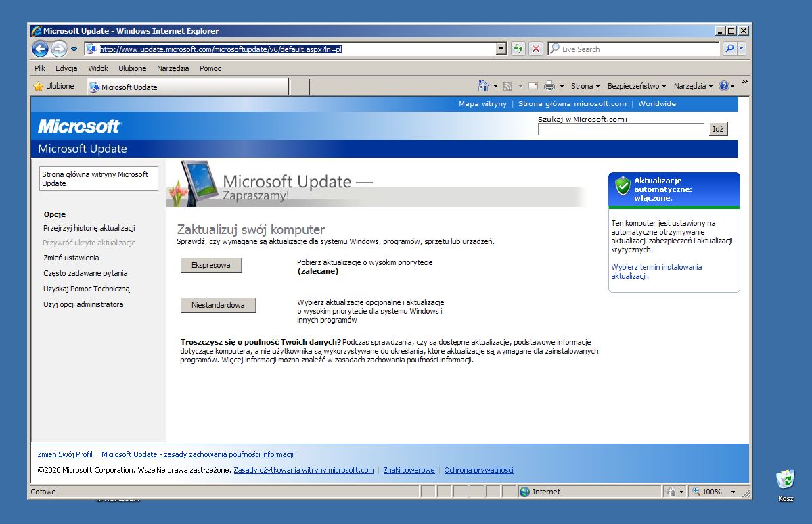Click the Refresh page icon
Screen dimensions: 812x524
[x=518, y=49]
